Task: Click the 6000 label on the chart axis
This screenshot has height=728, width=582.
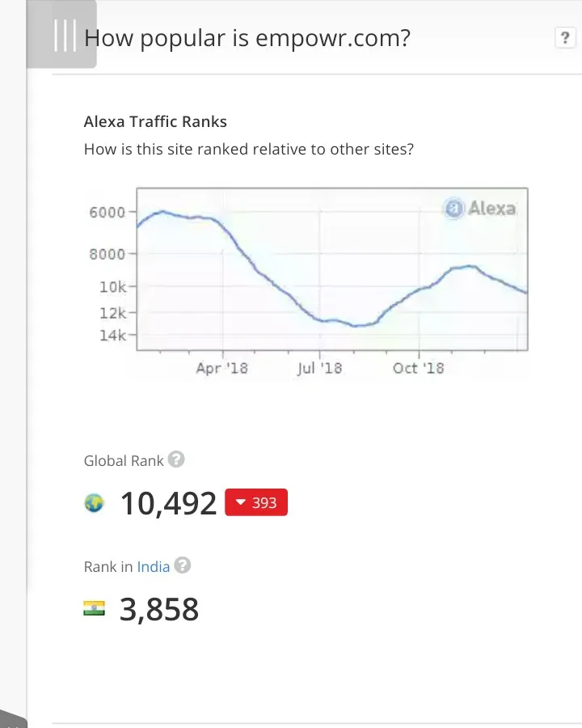Action: pos(108,213)
